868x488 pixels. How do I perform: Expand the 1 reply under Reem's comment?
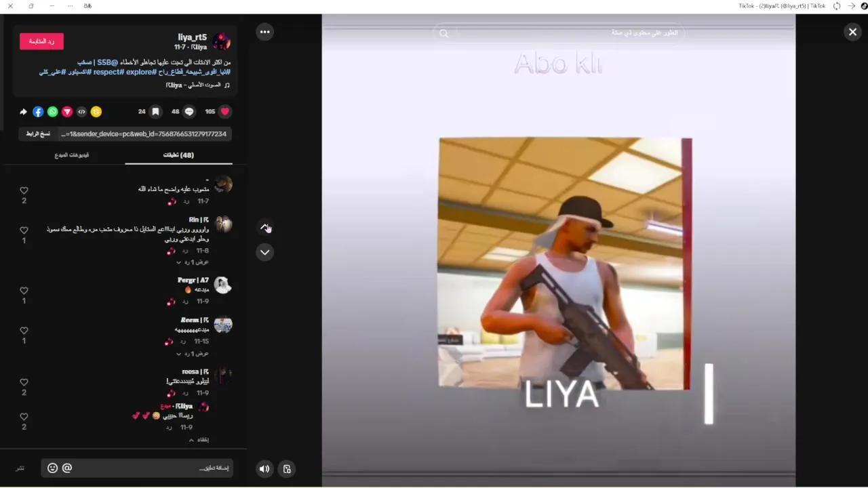(x=193, y=354)
